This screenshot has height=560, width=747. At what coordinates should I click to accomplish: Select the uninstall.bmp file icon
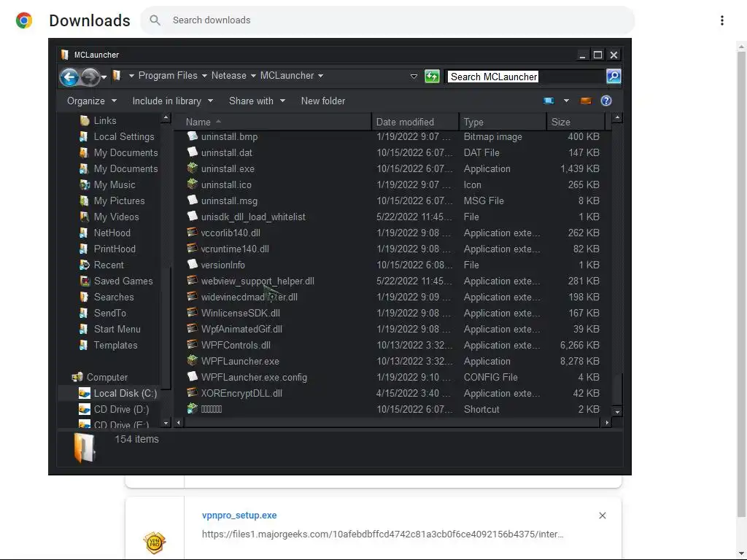192,136
